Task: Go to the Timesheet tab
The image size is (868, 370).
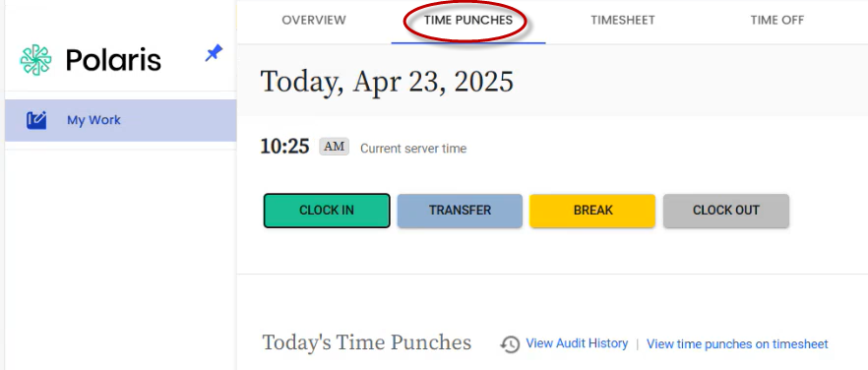Action: tap(623, 21)
